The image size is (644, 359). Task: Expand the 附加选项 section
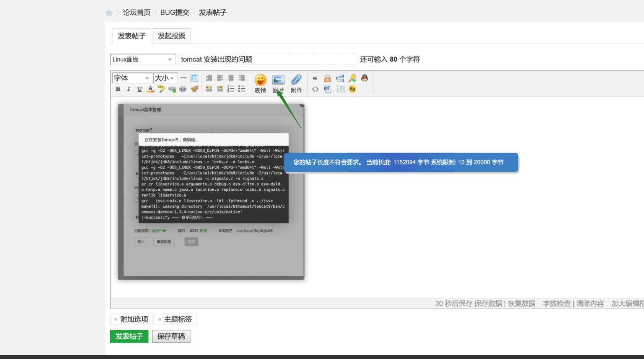click(131, 319)
